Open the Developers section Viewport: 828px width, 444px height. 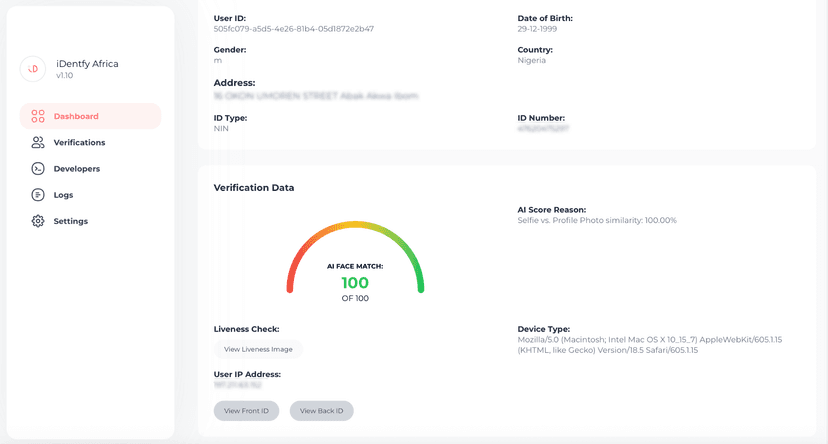click(x=76, y=168)
